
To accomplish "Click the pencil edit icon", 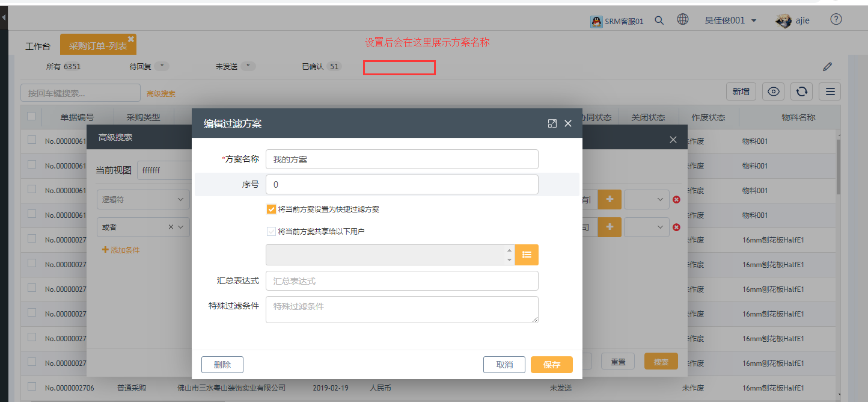I will [828, 67].
